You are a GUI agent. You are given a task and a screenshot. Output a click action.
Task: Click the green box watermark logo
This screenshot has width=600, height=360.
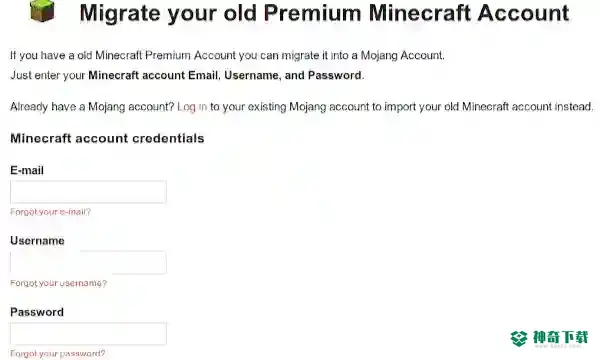point(519,338)
